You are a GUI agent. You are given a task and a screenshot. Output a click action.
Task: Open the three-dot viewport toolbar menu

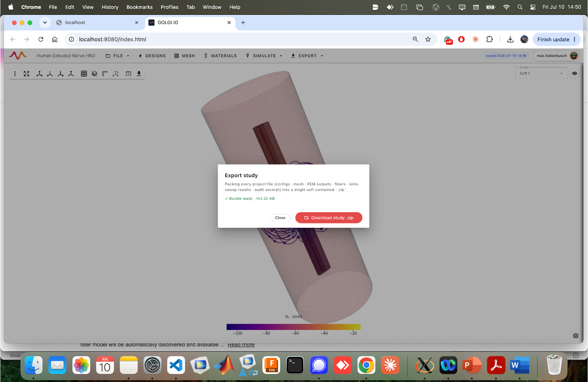coord(15,74)
